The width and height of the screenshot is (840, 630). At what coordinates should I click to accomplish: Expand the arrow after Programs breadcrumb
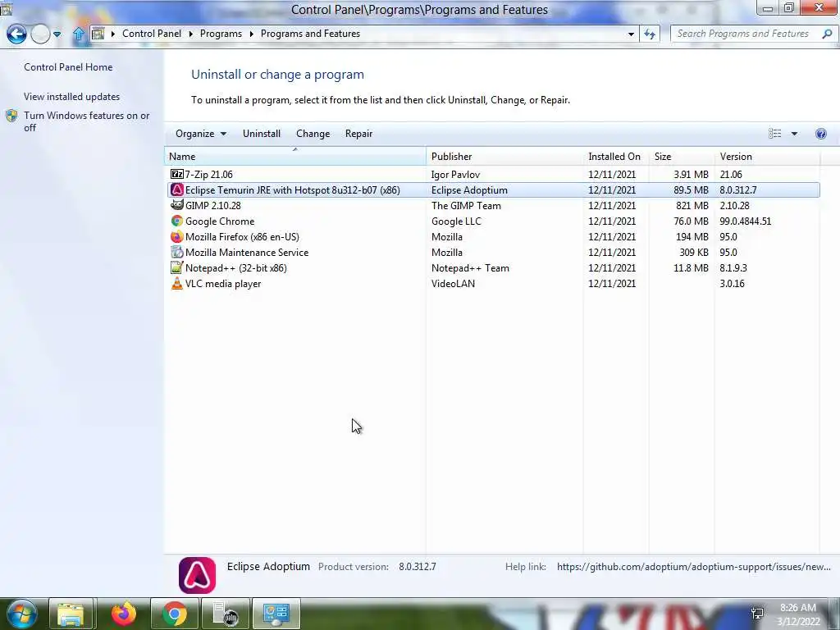pos(251,34)
